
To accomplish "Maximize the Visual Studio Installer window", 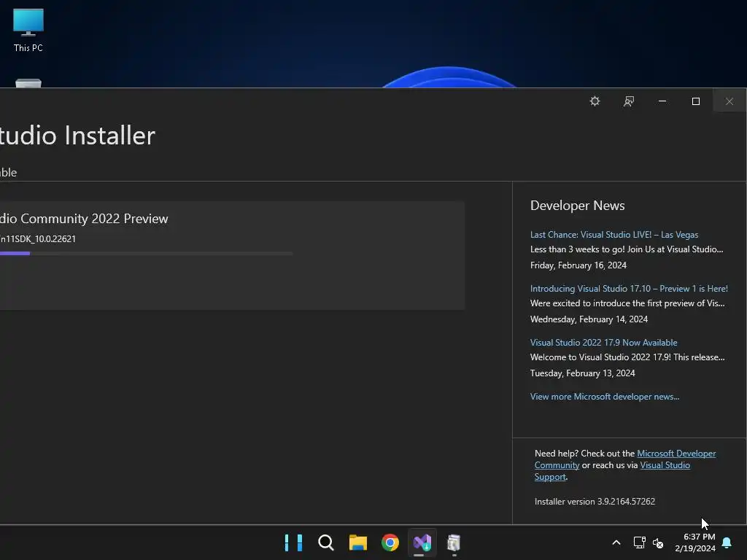I will pos(695,101).
